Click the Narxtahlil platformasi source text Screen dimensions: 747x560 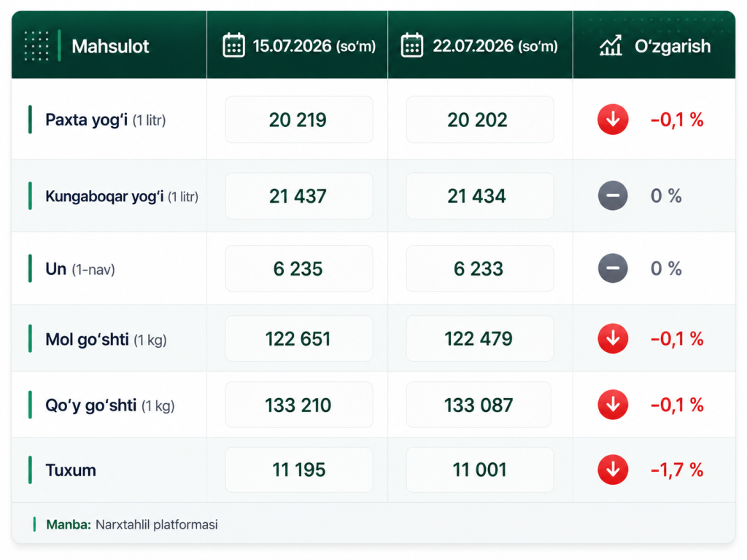point(156,525)
